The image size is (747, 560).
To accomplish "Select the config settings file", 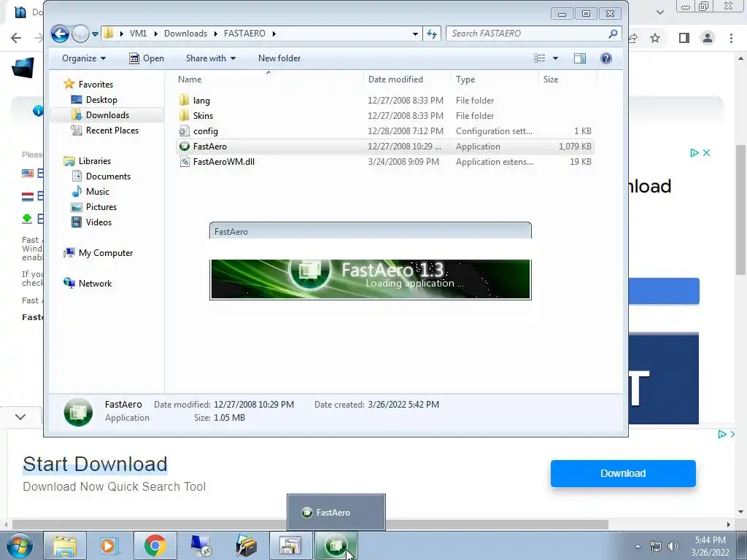I will [x=385, y=131].
